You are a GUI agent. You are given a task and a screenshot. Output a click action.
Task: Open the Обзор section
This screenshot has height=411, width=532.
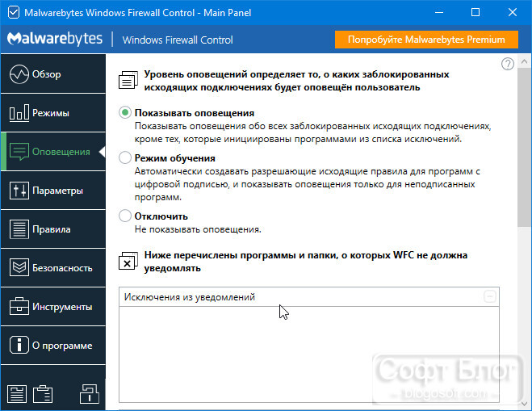pos(53,73)
